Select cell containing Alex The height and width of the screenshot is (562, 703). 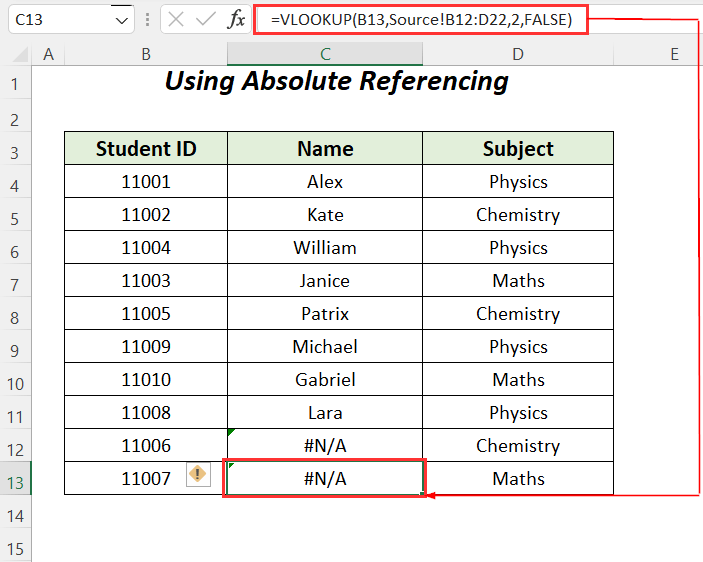point(325,182)
